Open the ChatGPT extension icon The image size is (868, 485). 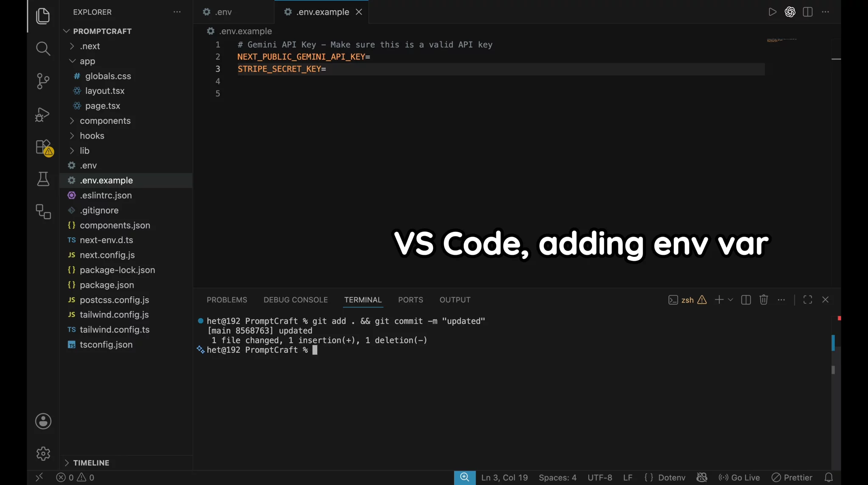pyautogui.click(x=790, y=12)
